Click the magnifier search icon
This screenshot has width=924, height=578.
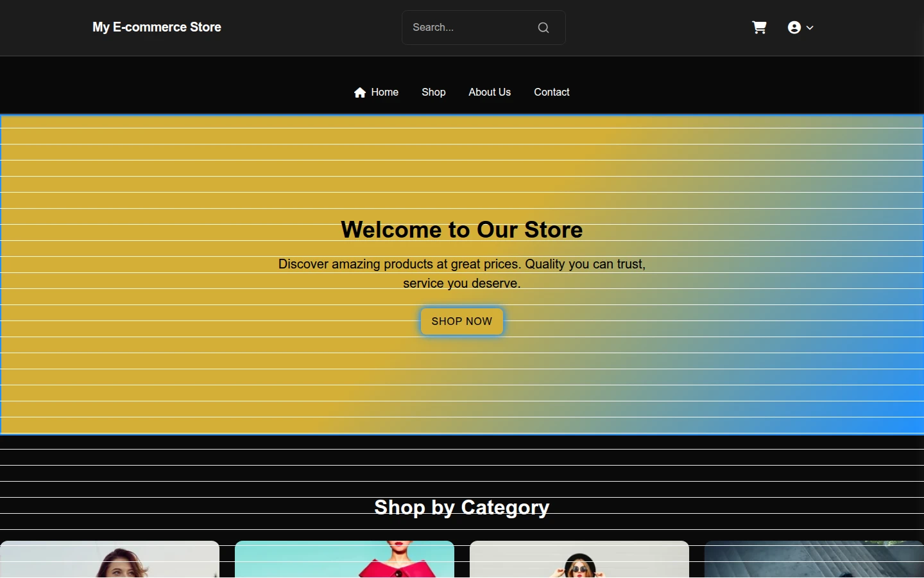pyautogui.click(x=543, y=28)
